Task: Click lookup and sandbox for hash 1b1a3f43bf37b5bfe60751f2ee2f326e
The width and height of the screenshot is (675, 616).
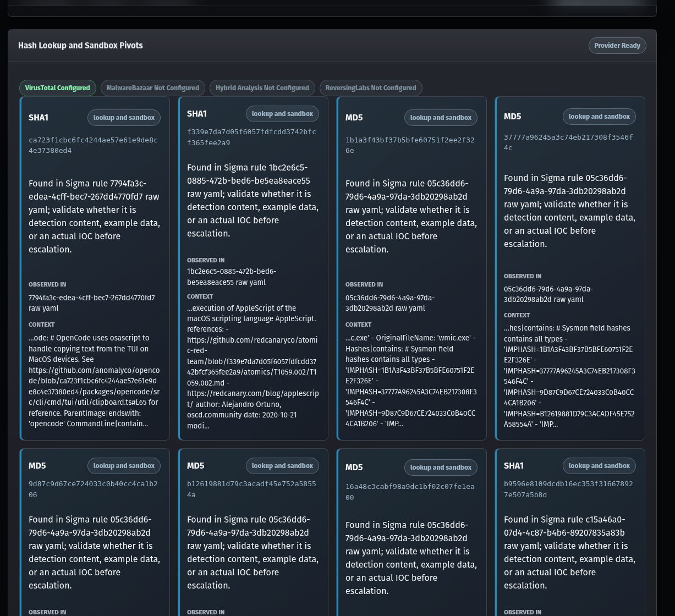Action: pos(441,118)
